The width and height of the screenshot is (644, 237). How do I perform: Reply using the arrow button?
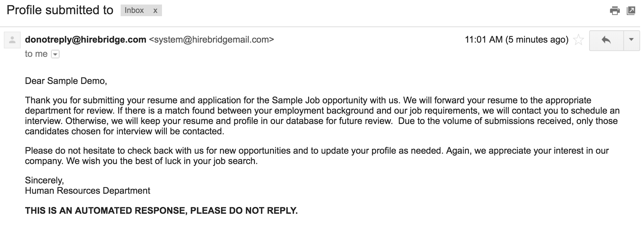(x=606, y=40)
